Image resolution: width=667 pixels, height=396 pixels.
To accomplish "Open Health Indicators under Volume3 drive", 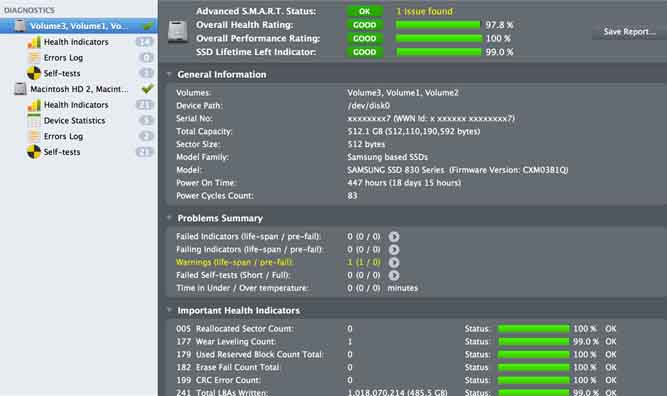I will click(76, 42).
